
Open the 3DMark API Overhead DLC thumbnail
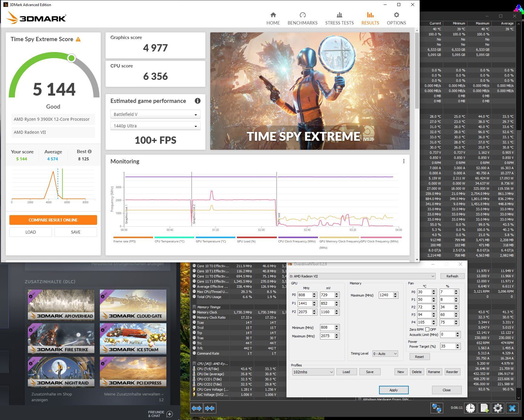coord(61,305)
